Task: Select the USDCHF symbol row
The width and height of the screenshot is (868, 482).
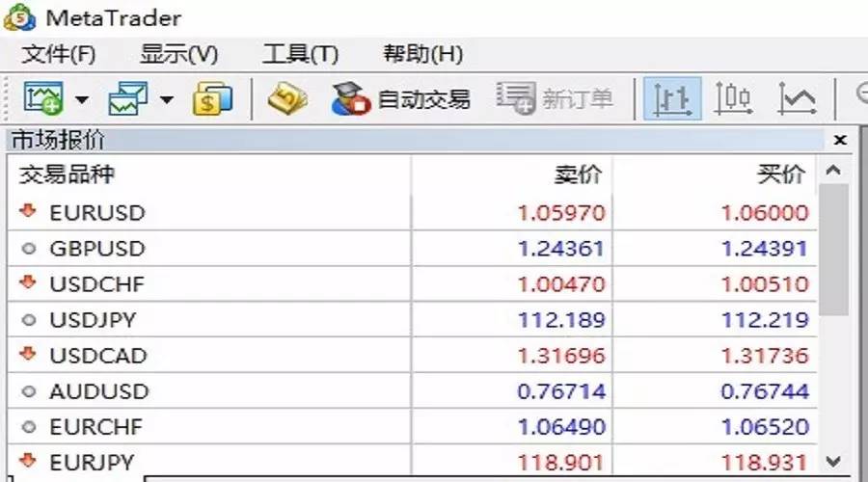Action: (x=413, y=283)
